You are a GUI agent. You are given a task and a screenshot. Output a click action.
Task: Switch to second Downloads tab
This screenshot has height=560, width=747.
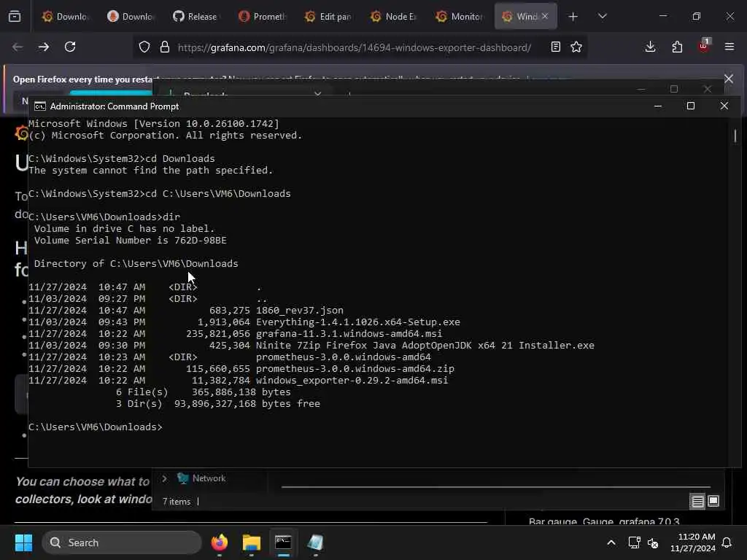(x=131, y=17)
